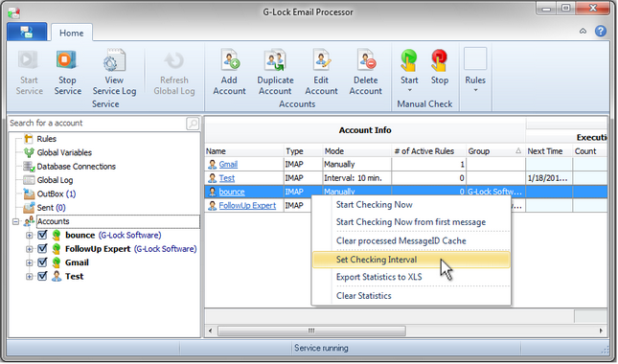This screenshot has height=364, width=618.
Task: Uncheck the Gmail account checkbox
Action: 42,262
